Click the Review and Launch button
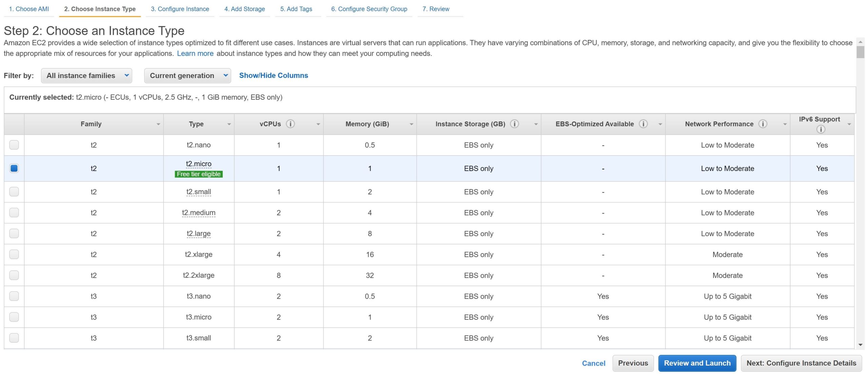Screen dimensions: 868x374 point(697,363)
